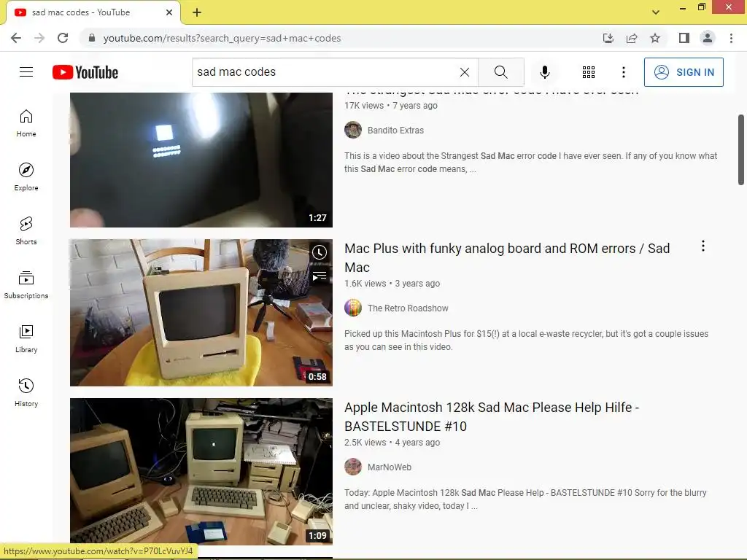Add Mac Plus video to Watch later
747x560 pixels.
point(320,252)
